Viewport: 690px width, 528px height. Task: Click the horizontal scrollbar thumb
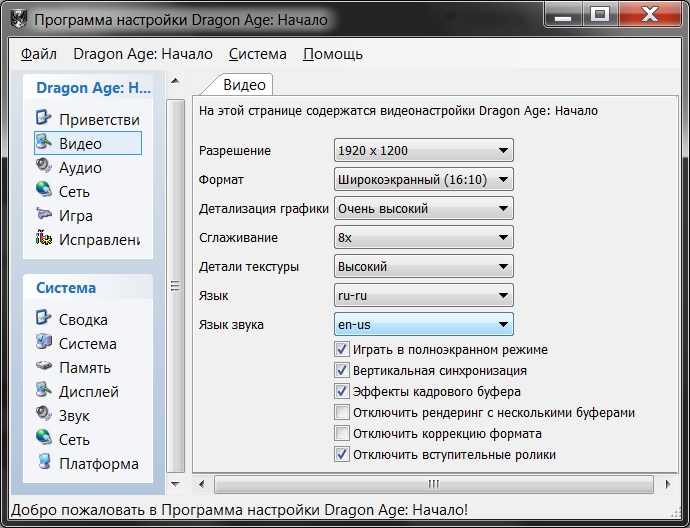[433, 484]
